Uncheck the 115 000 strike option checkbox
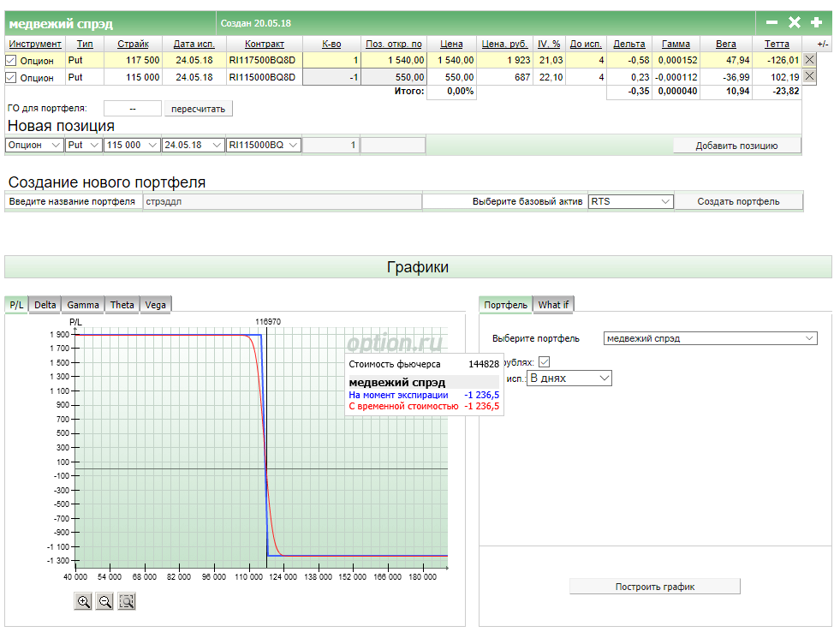Image resolution: width=840 pixels, height=632 pixels. tap(11, 78)
